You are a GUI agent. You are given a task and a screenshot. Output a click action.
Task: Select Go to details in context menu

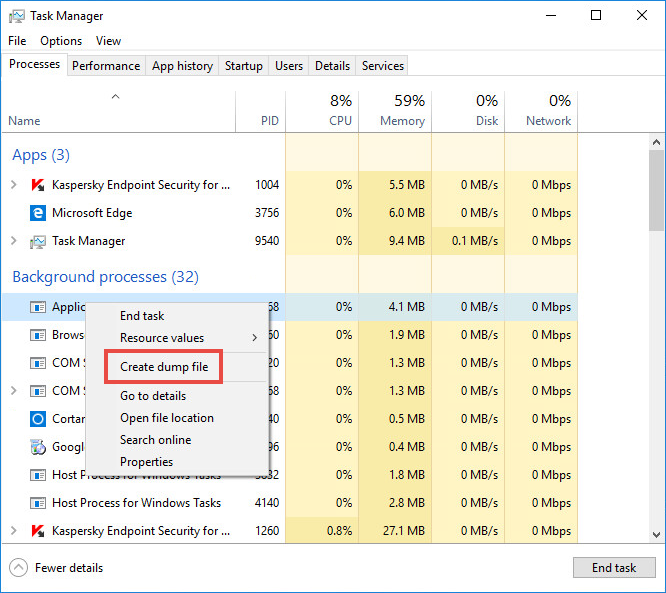pyautogui.click(x=153, y=395)
